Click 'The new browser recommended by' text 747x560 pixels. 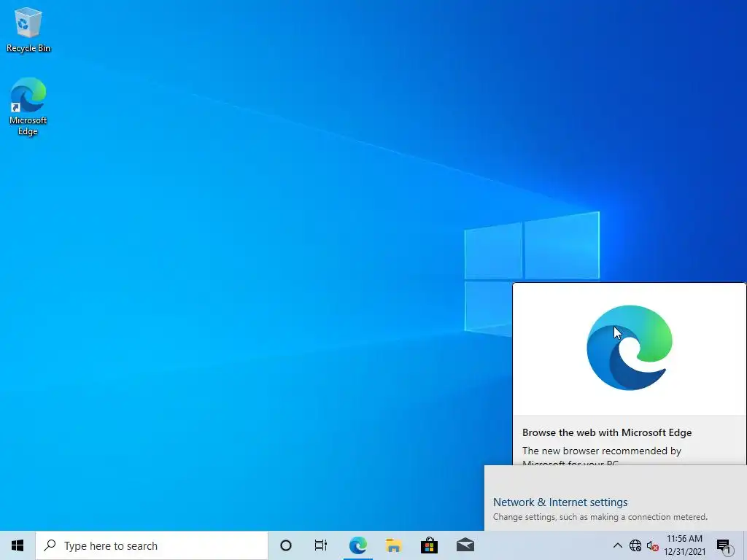[602, 451]
